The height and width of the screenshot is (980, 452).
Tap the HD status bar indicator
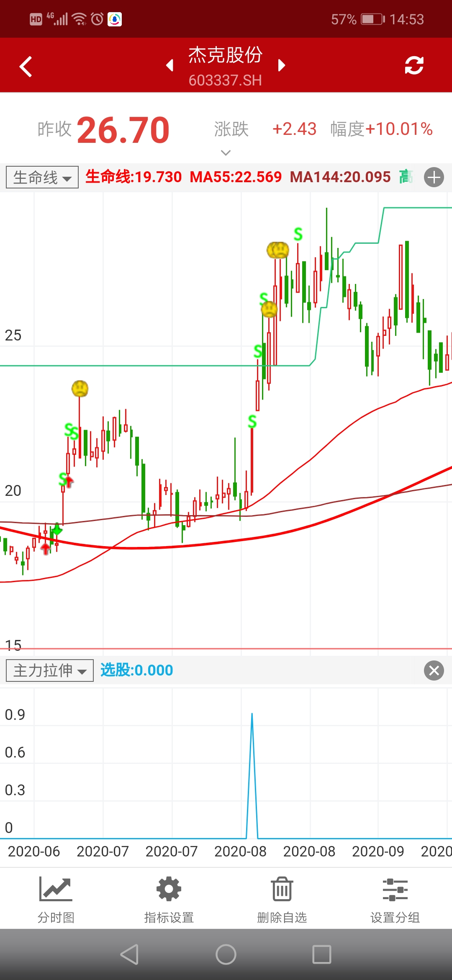(x=36, y=19)
